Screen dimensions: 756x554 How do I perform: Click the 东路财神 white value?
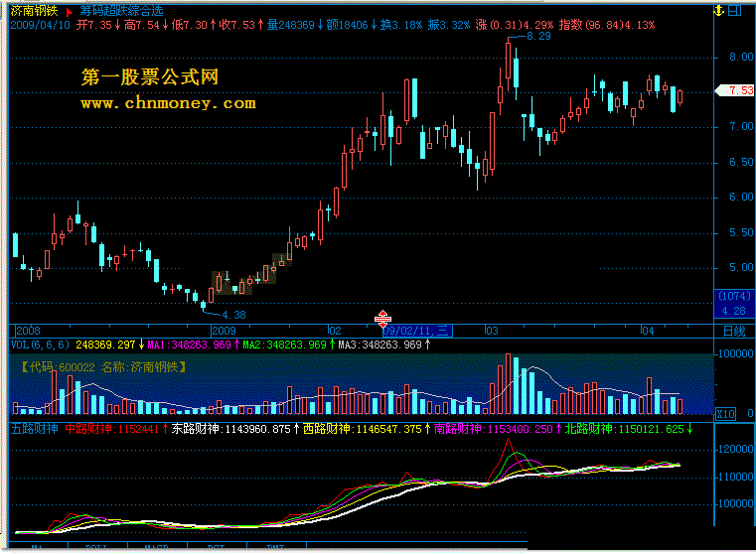[230, 429]
